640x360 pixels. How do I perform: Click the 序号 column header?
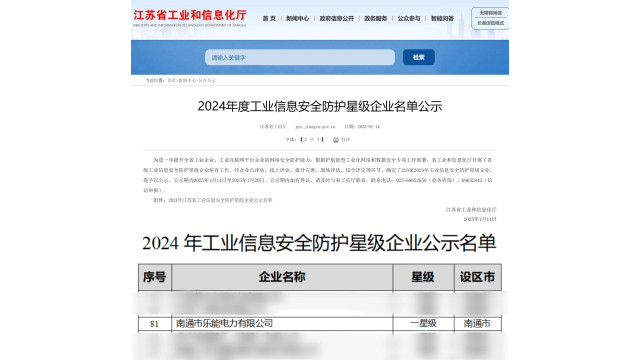155,277
